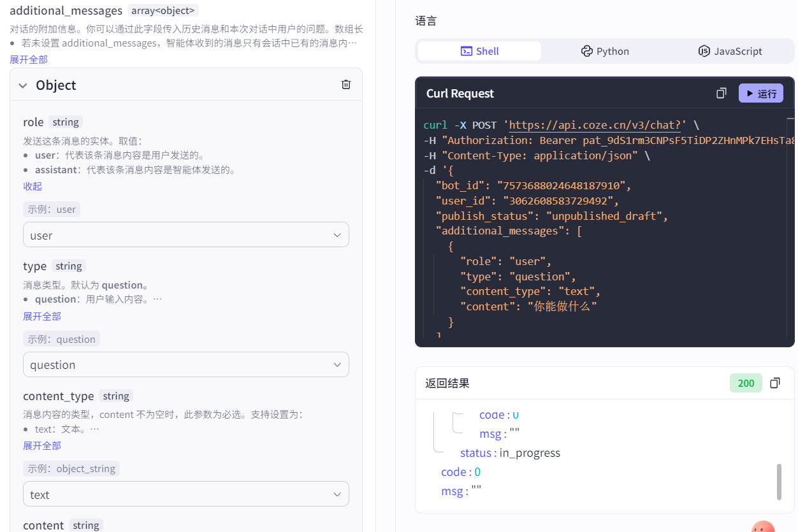Click the top-level code : 0 line

point(461,472)
